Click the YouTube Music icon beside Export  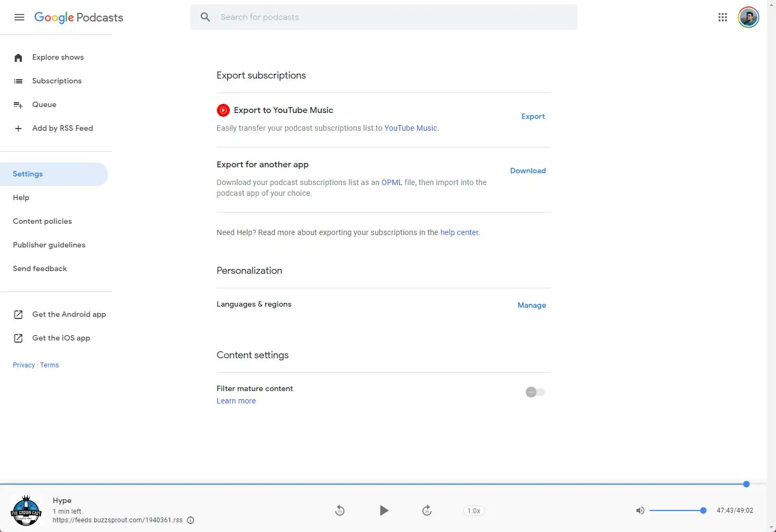click(x=223, y=110)
